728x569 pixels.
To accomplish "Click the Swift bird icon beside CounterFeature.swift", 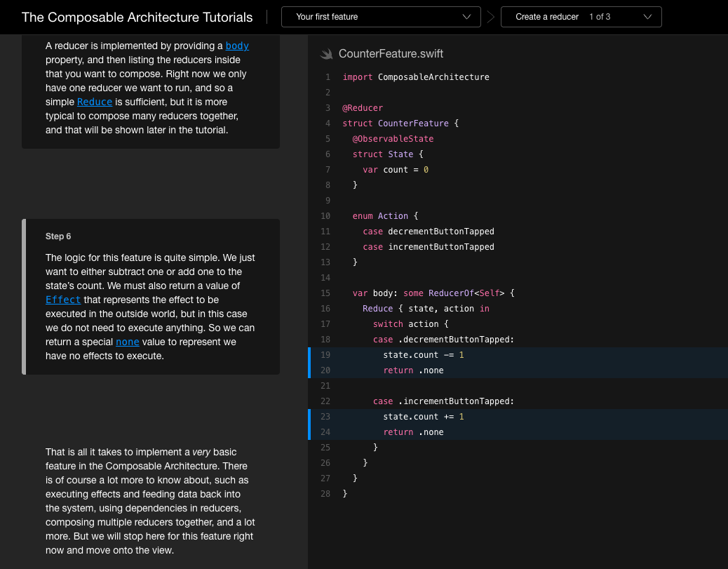I will [326, 54].
